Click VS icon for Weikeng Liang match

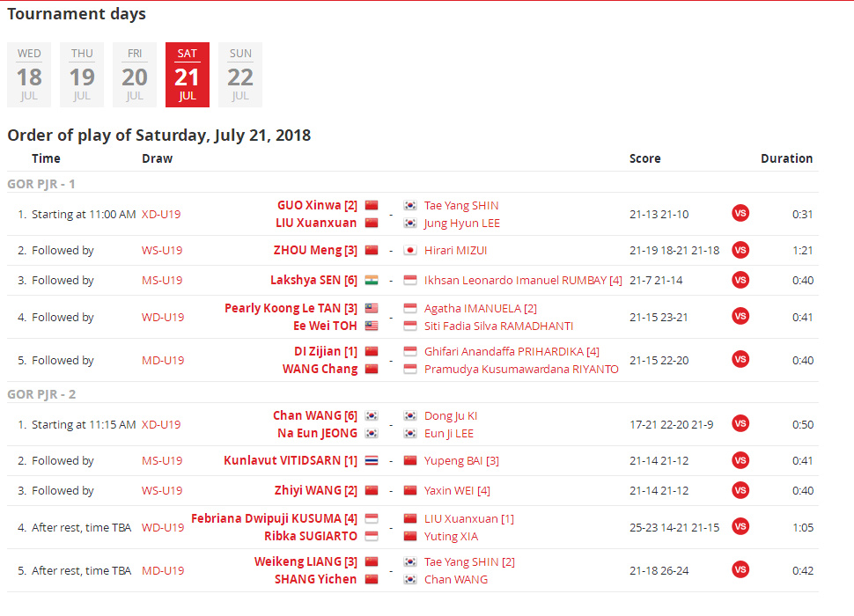click(x=740, y=570)
